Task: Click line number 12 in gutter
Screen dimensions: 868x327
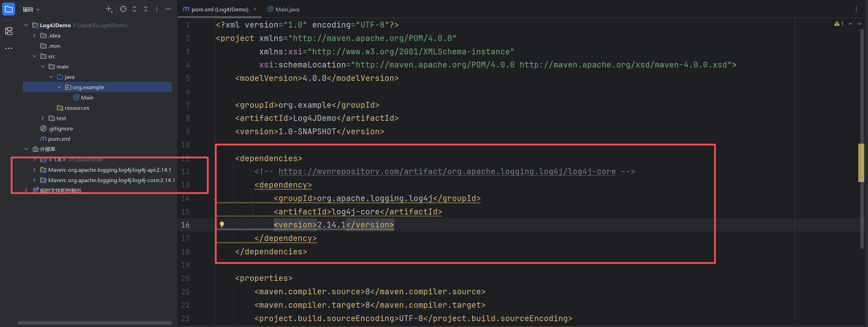Action: [185, 171]
